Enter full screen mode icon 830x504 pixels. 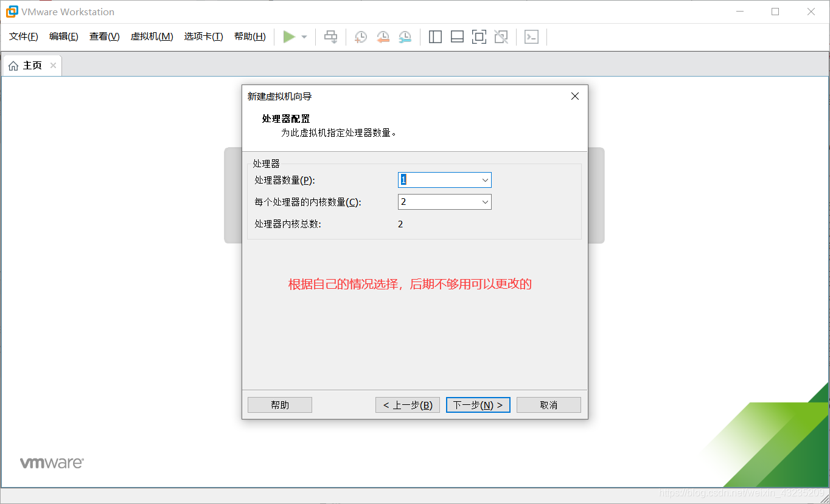pos(479,37)
